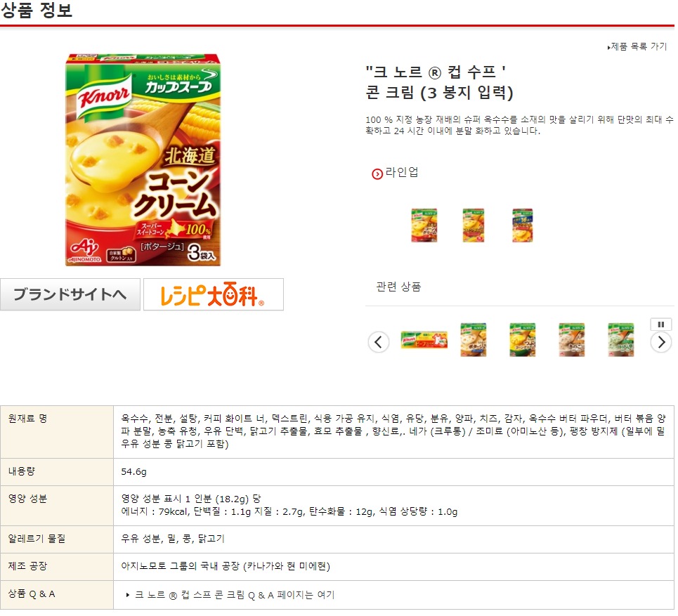
Task: Click the small arrow before the Q&A link
Action: click(x=128, y=596)
